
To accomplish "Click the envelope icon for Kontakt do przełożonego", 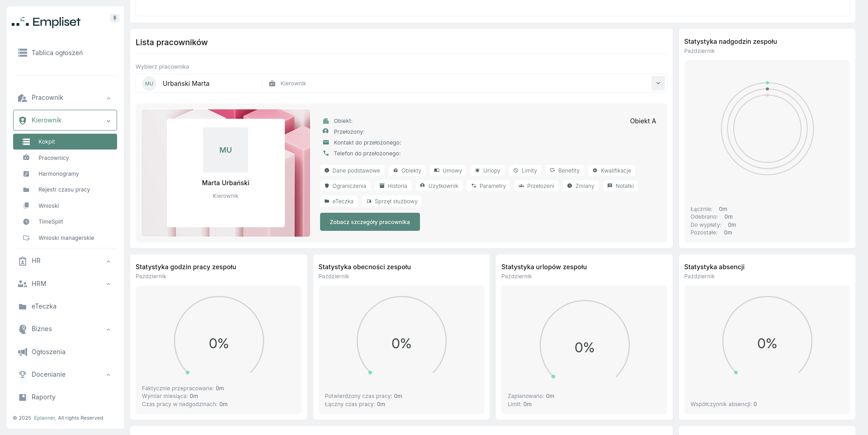I will click(x=326, y=142).
